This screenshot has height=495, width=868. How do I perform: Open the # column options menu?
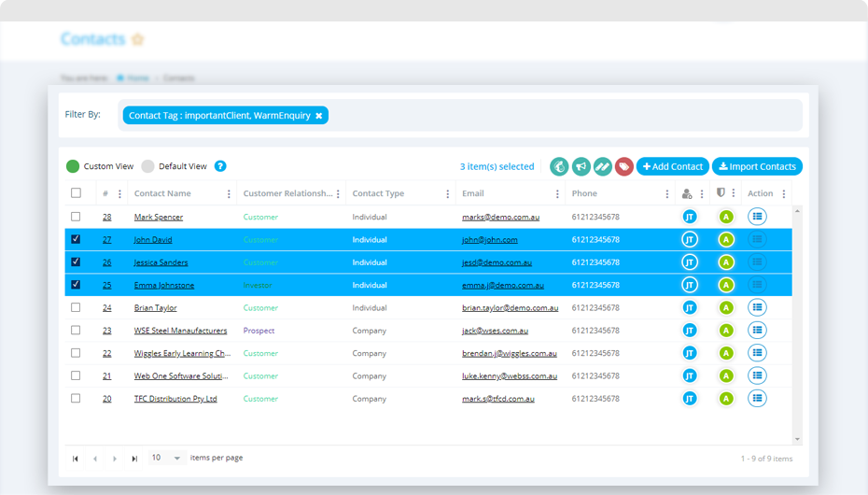(x=119, y=193)
